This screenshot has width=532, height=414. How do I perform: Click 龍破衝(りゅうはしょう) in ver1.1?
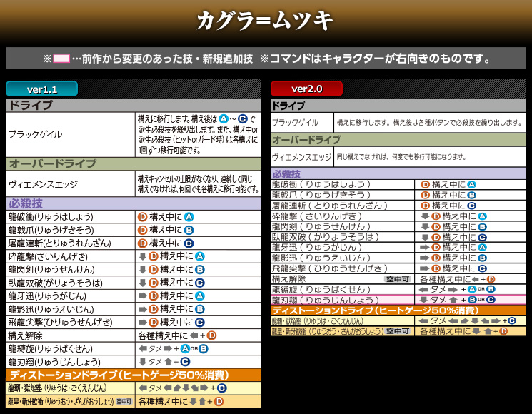point(51,217)
